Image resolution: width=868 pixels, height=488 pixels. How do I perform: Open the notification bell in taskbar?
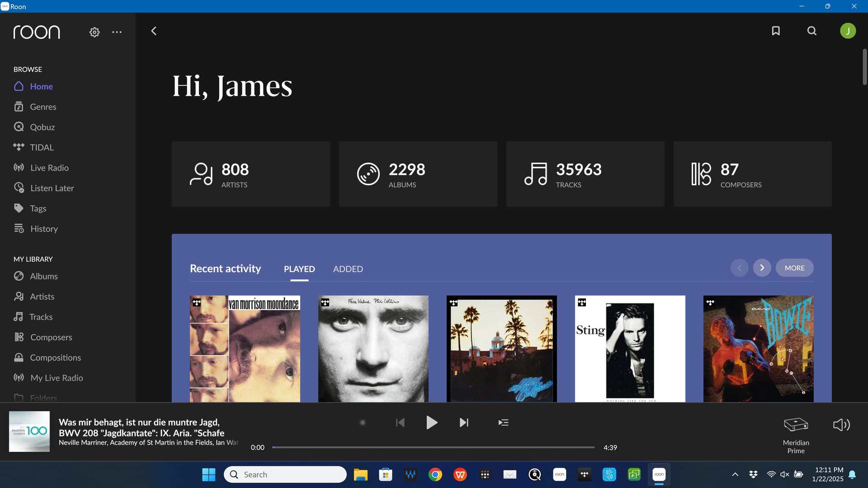[852, 474]
